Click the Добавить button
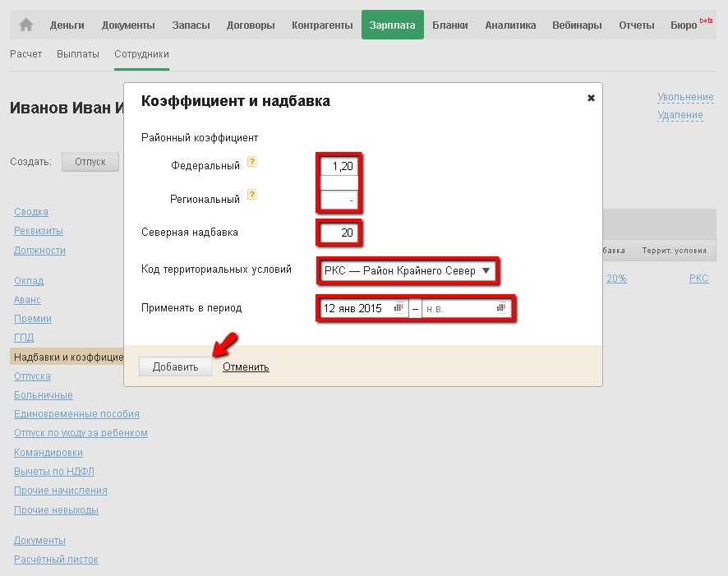 coord(176,366)
